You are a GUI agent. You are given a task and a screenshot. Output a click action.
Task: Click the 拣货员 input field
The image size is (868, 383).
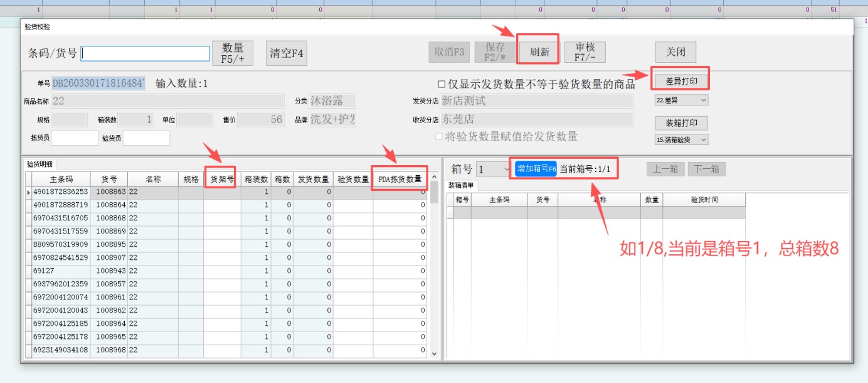point(75,138)
